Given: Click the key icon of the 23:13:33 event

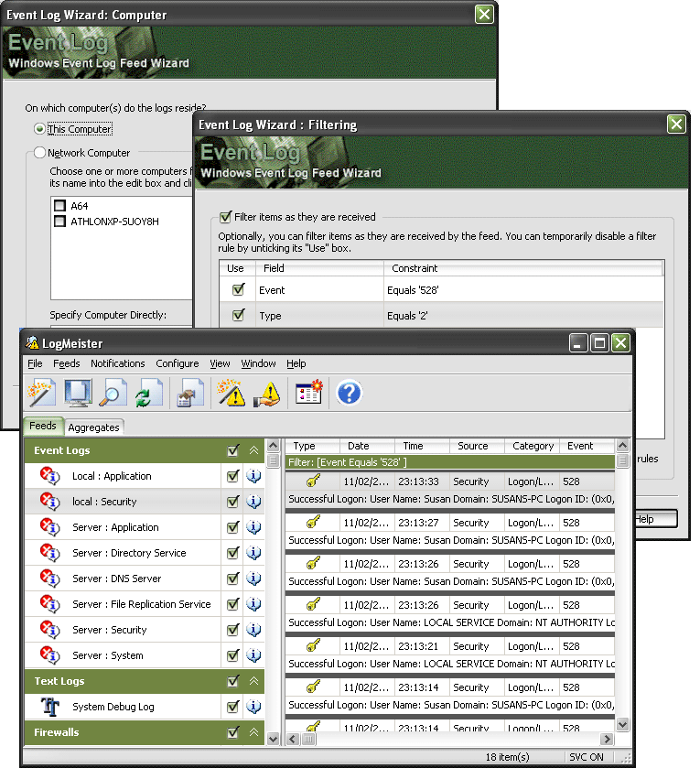Looking at the screenshot, I should point(313,481).
